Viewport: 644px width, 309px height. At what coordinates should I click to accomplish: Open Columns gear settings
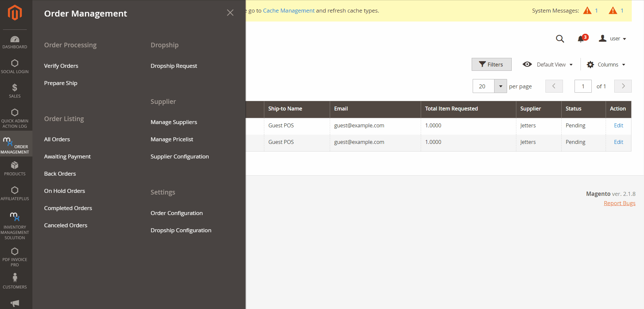coord(606,65)
